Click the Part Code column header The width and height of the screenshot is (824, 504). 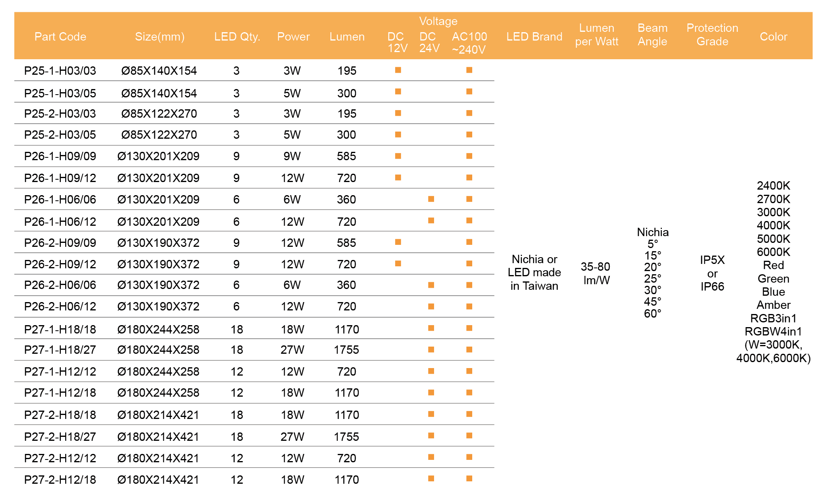[60, 37]
